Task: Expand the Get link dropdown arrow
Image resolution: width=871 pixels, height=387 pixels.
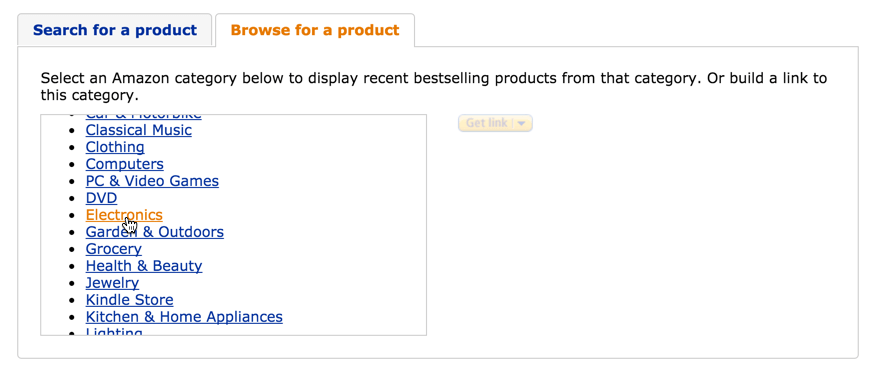Action: [x=521, y=123]
